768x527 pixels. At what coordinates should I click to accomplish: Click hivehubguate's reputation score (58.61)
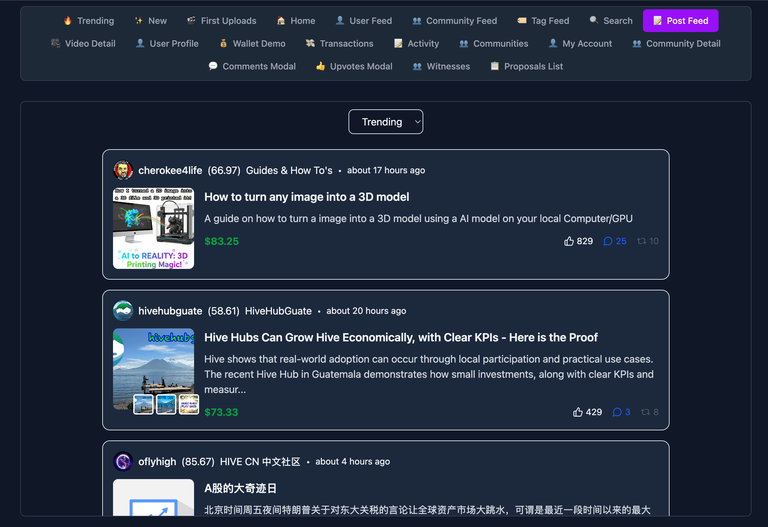click(223, 311)
